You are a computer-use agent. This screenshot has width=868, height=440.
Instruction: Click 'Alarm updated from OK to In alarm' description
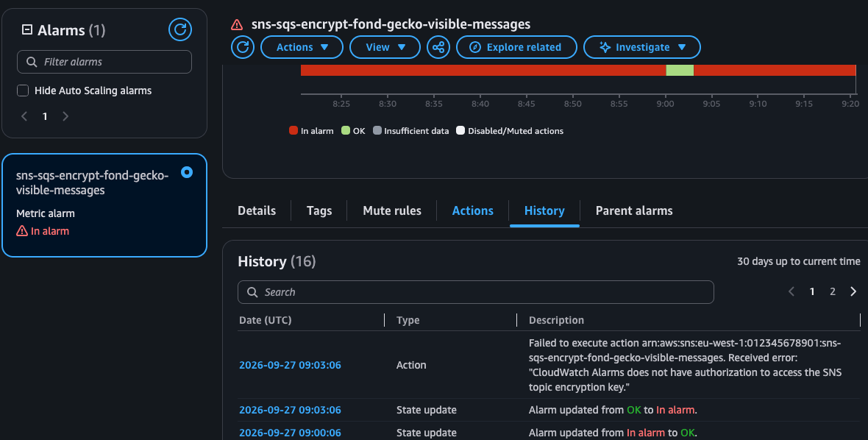[613, 410]
